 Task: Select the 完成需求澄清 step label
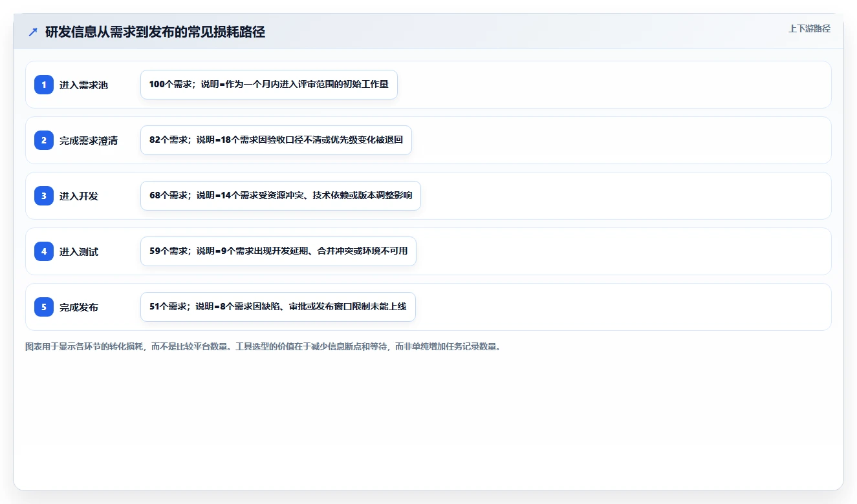click(x=89, y=141)
